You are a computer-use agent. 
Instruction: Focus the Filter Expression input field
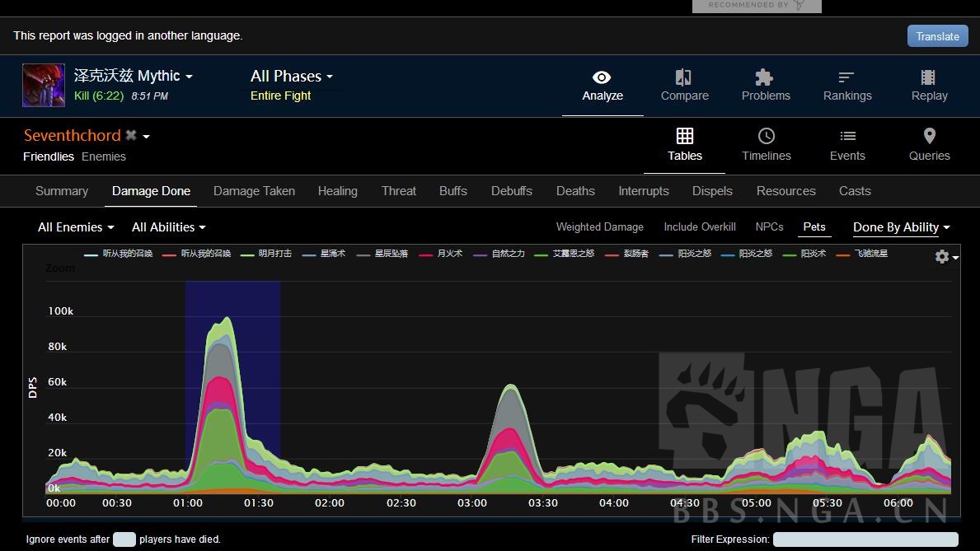point(865,539)
